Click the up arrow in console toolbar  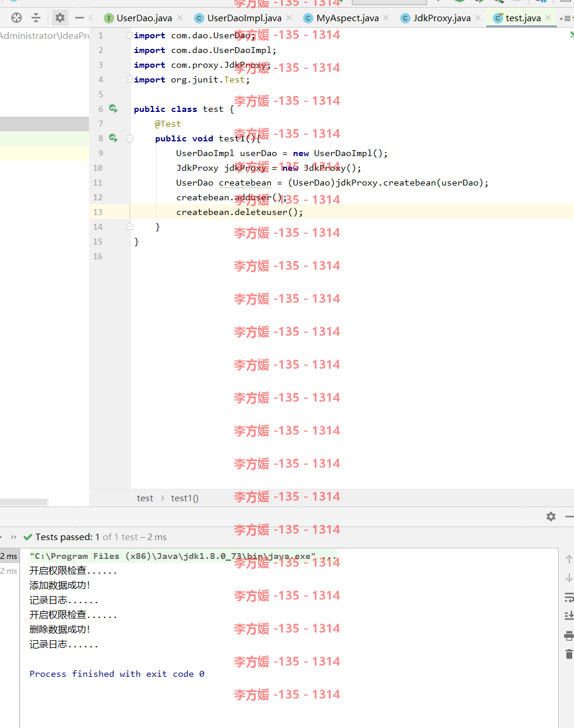(569, 558)
